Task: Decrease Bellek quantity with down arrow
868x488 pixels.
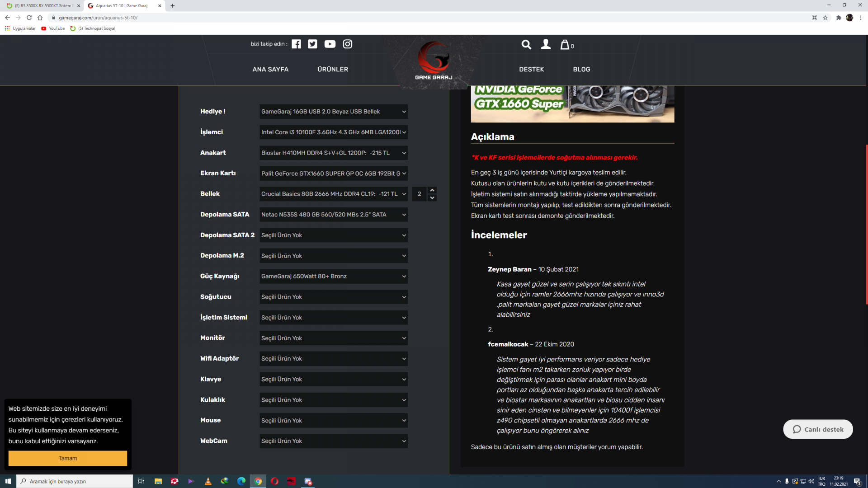Action: click(432, 198)
